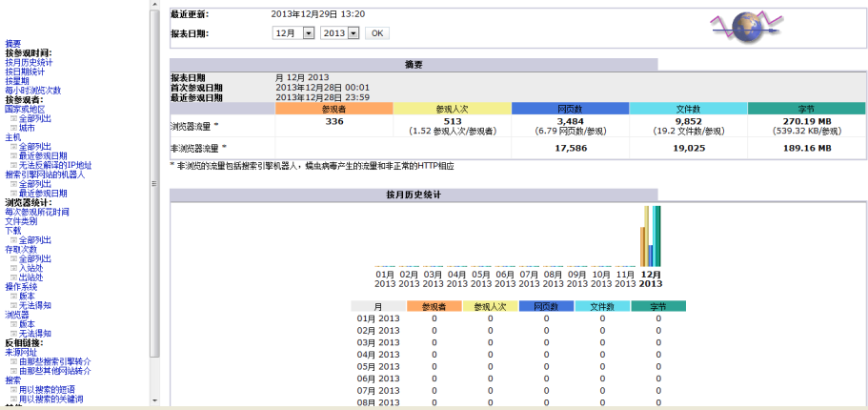Open the year dropdown showing 2013
868x410 pixels.
point(340,33)
